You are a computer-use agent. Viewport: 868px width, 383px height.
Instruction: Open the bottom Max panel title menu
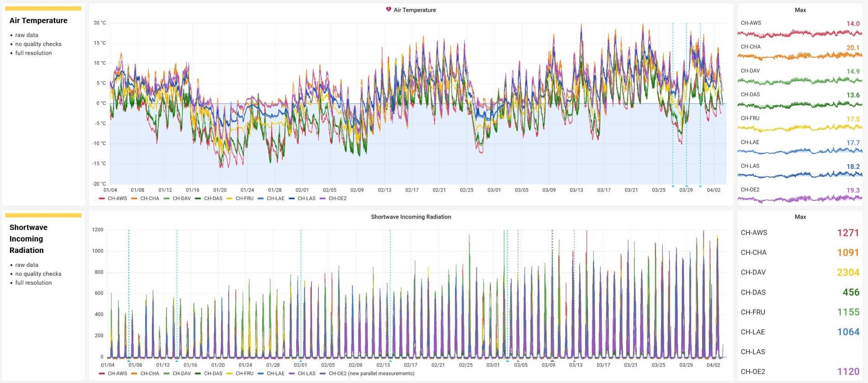(x=800, y=217)
